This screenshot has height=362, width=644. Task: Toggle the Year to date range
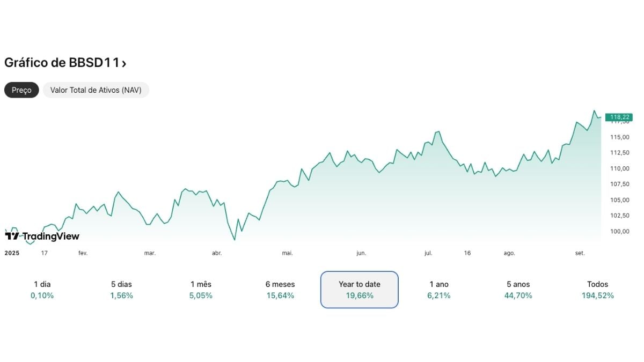point(359,290)
